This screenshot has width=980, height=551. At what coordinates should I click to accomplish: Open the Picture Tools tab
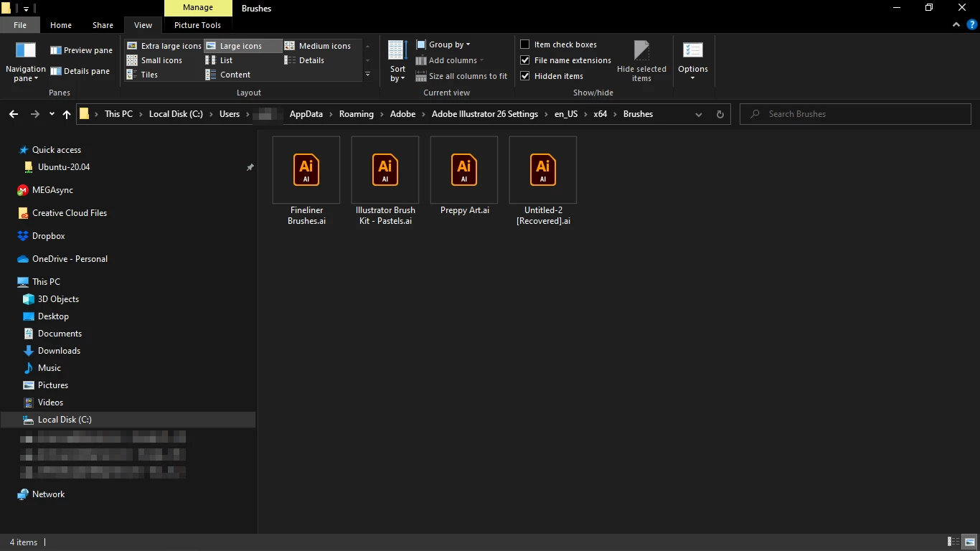[197, 25]
